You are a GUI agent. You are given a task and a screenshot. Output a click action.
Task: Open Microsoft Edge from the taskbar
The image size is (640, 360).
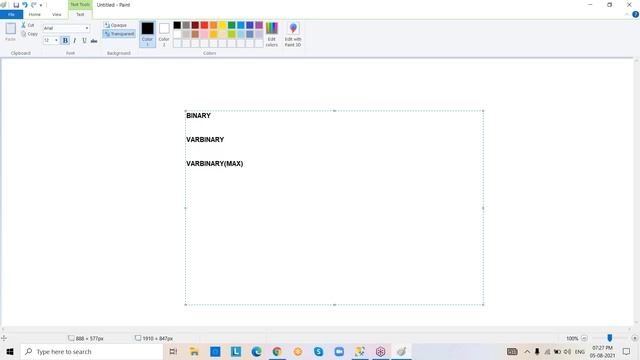256,351
